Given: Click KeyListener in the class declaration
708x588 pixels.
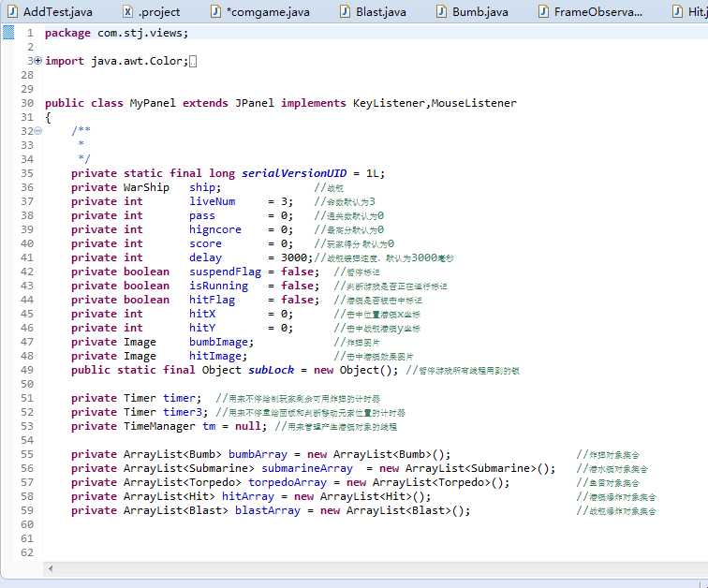Looking at the screenshot, I should pyautogui.click(x=389, y=103).
